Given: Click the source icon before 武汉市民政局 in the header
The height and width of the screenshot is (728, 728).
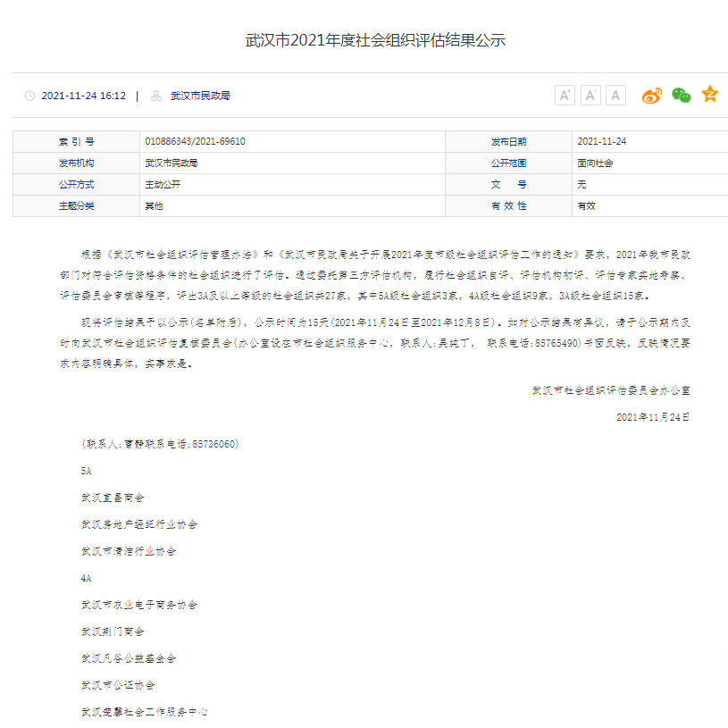Looking at the screenshot, I should [x=156, y=96].
